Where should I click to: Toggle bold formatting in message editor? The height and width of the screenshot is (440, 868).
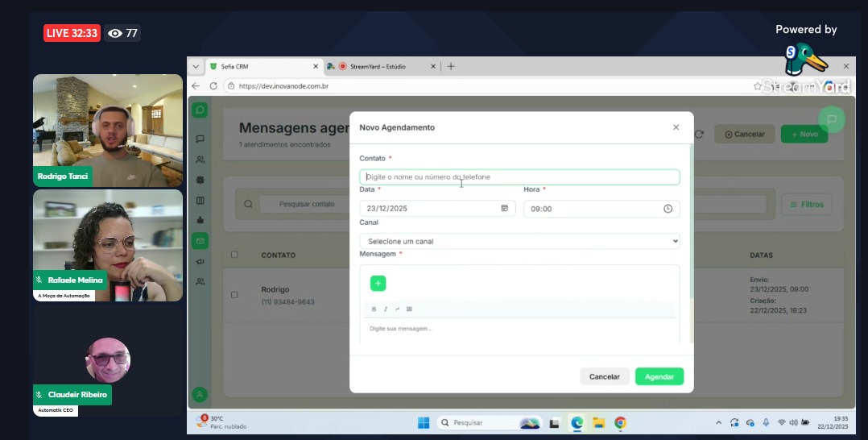point(374,309)
